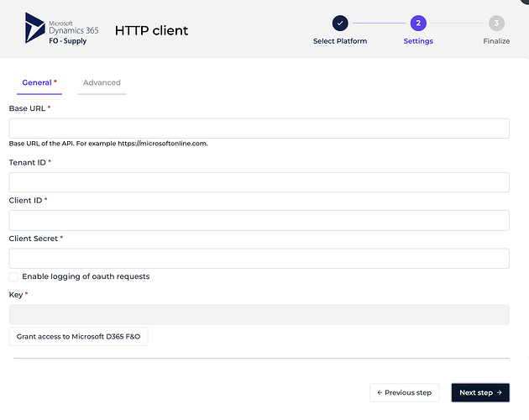Screen dimensions: 529x420
Task: Click the Base URL field label
Action: point(27,108)
